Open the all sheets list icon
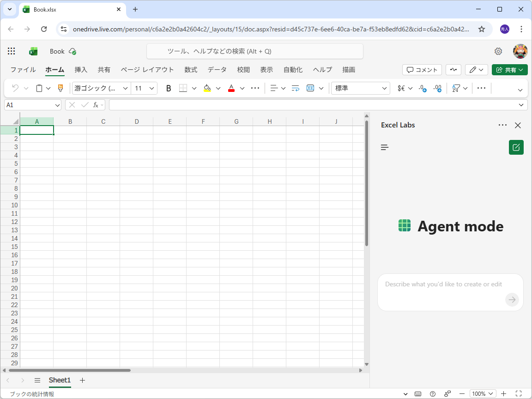532x399 pixels. [37, 381]
